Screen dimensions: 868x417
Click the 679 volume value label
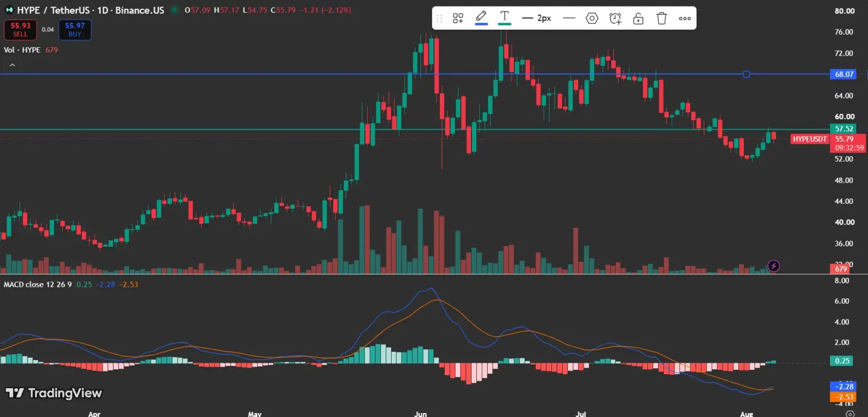pyautogui.click(x=841, y=269)
